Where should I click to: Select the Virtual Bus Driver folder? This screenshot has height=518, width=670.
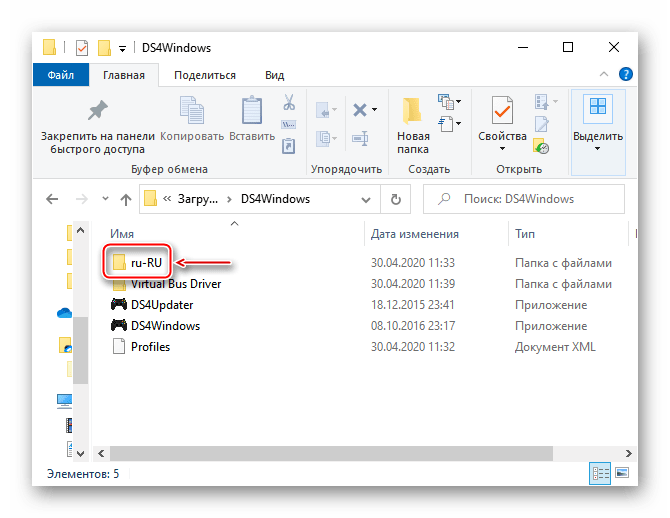tap(167, 284)
